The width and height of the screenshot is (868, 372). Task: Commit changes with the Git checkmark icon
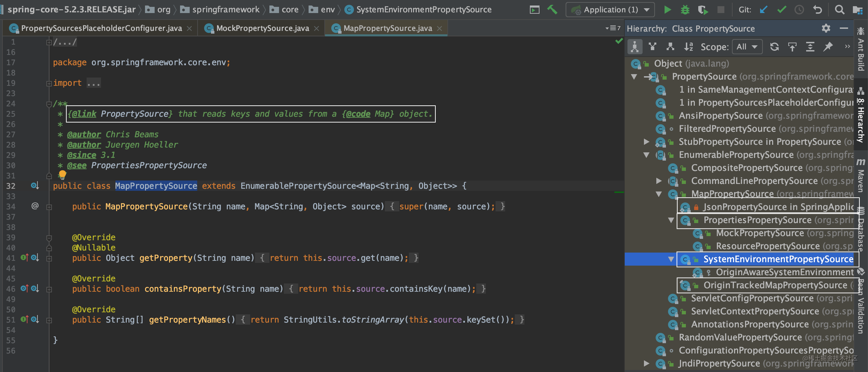click(x=781, y=10)
